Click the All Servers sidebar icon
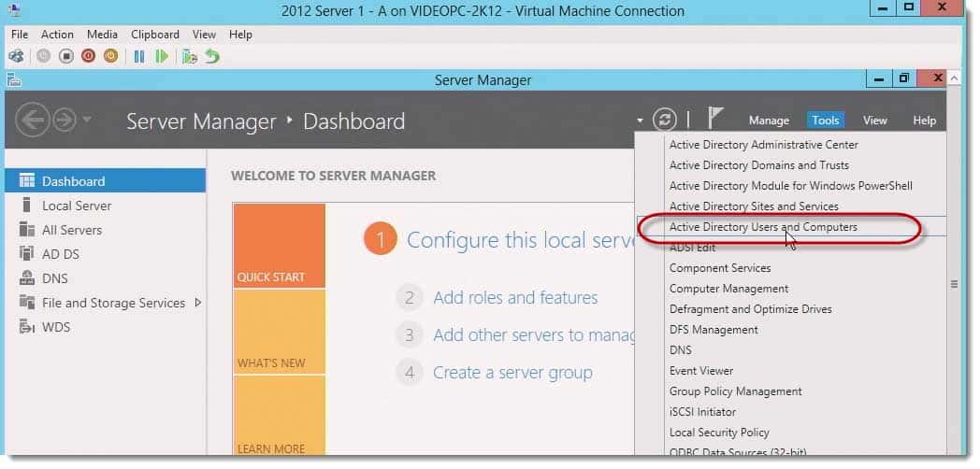Screen dimensions: 980x469 (27, 229)
